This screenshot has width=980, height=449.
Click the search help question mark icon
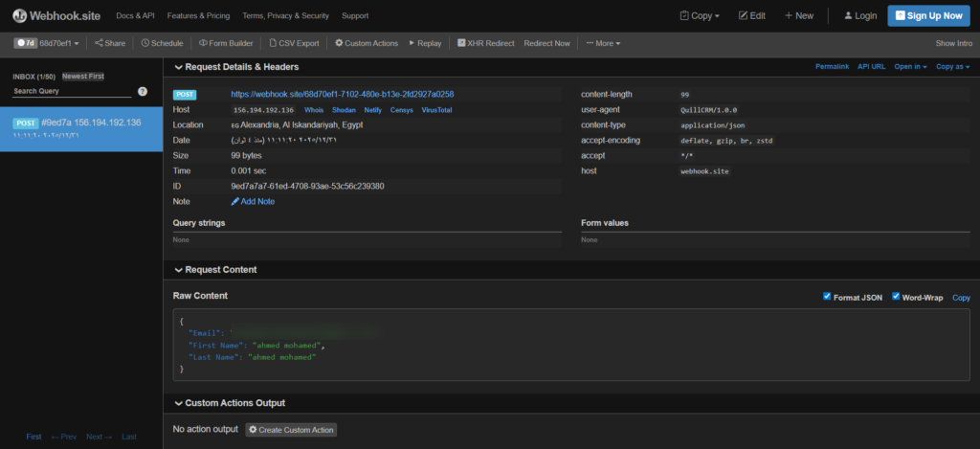(x=143, y=91)
